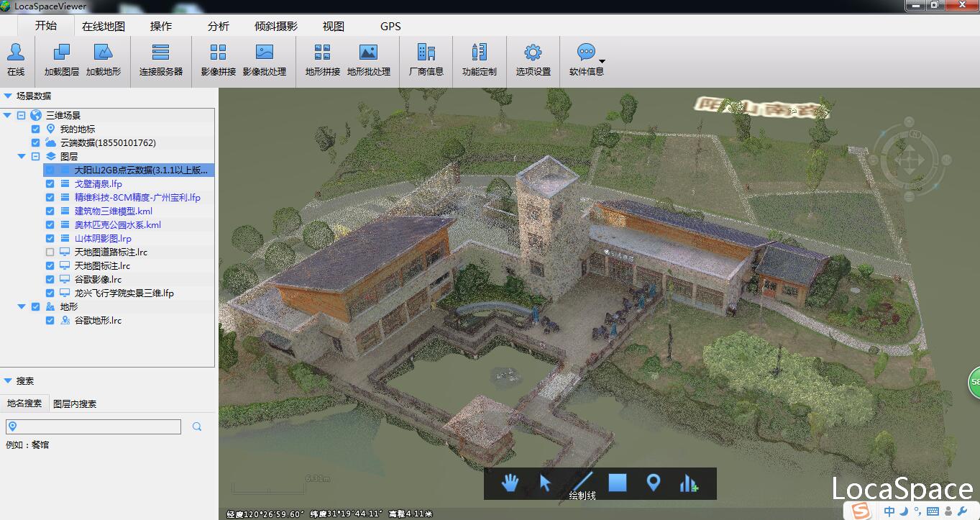Click the place name search input field
This screenshot has width=980, height=520.
point(93,427)
